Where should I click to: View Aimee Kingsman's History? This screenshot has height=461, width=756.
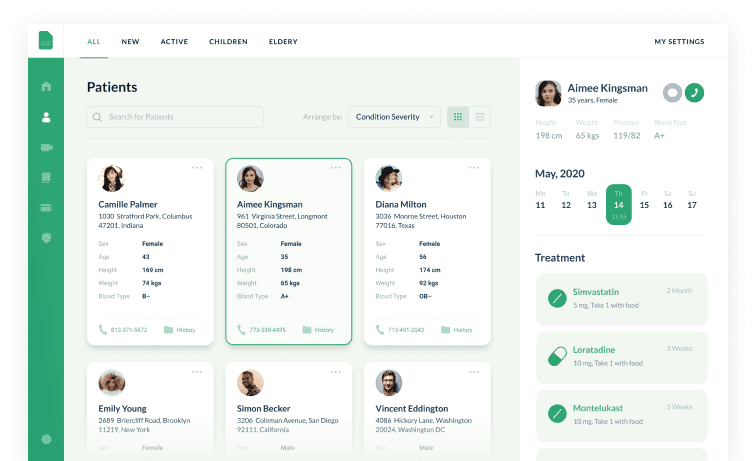[x=318, y=329]
